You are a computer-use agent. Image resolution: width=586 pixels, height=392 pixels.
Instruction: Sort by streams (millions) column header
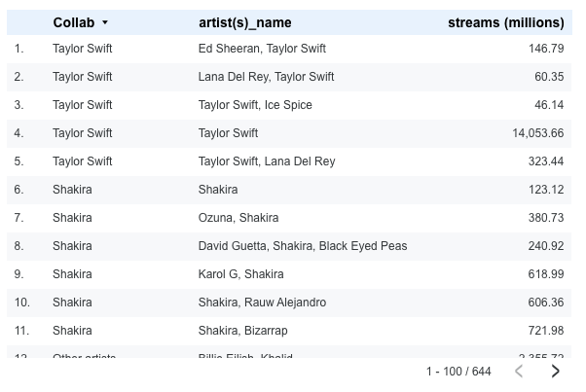[x=505, y=22]
